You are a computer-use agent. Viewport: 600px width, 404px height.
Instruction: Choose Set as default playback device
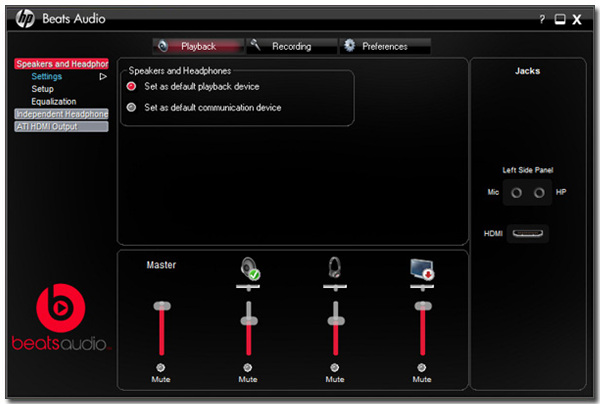pos(131,86)
